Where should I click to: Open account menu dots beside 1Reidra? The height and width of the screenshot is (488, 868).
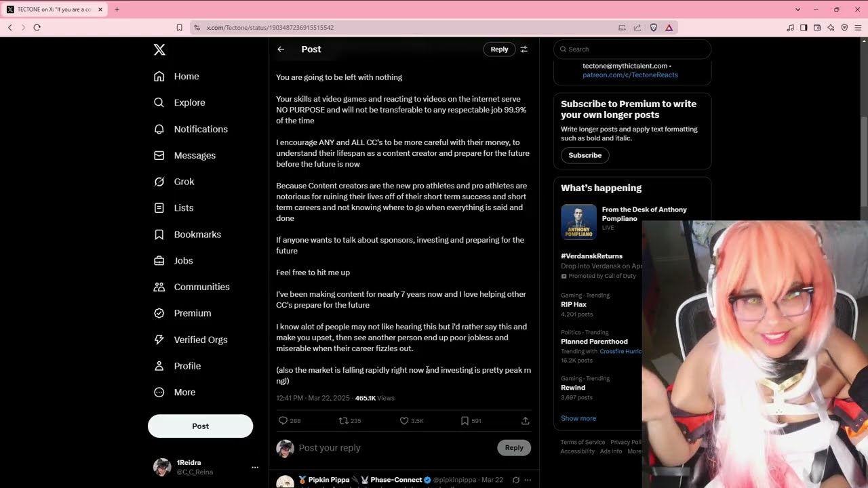[255, 467]
